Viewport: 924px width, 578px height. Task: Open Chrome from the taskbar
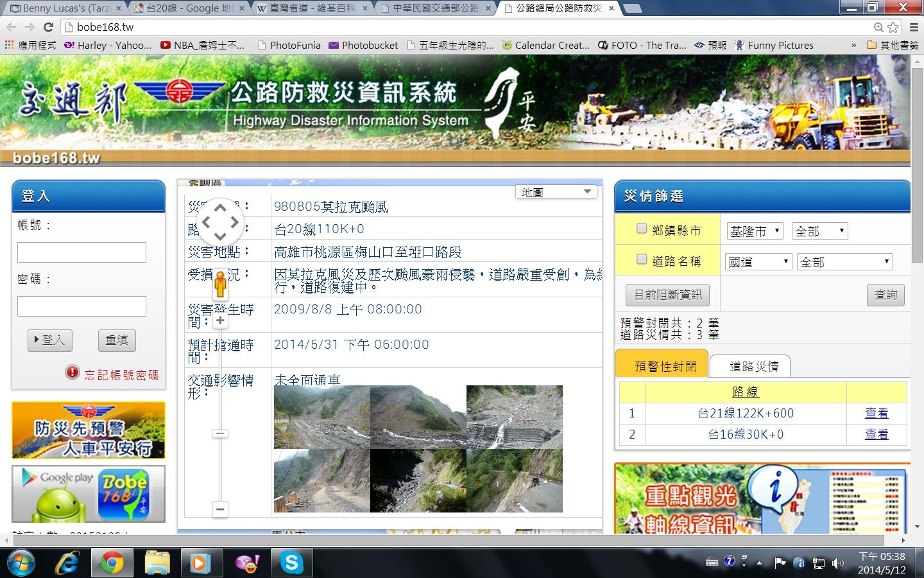pyautogui.click(x=112, y=563)
